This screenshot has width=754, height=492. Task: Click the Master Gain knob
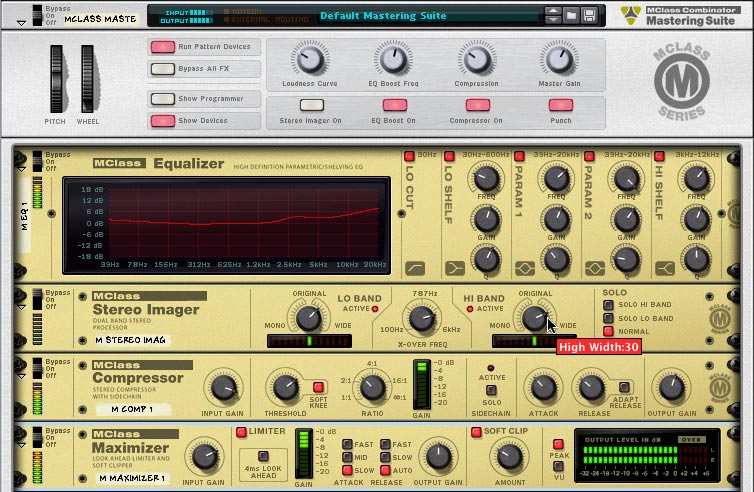coord(559,60)
